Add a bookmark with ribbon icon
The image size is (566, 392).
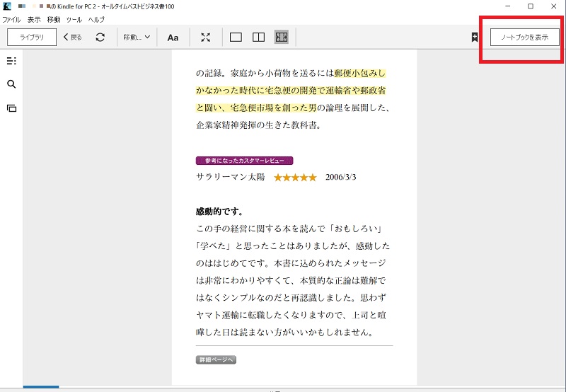(475, 38)
